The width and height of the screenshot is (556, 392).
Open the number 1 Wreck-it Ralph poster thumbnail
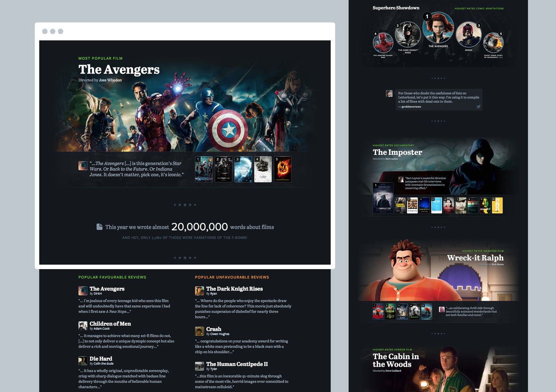pyautogui.click(x=378, y=311)
